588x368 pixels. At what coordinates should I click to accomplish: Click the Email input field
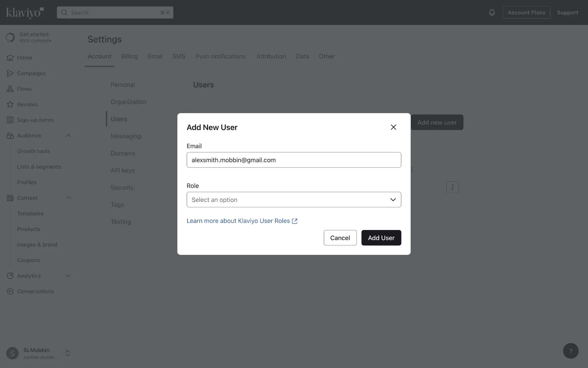point(293,160)
